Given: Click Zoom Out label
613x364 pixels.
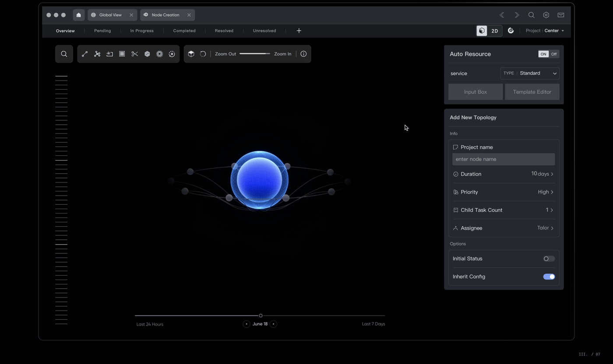Looking at the screenshot, I should click(225, 54).
